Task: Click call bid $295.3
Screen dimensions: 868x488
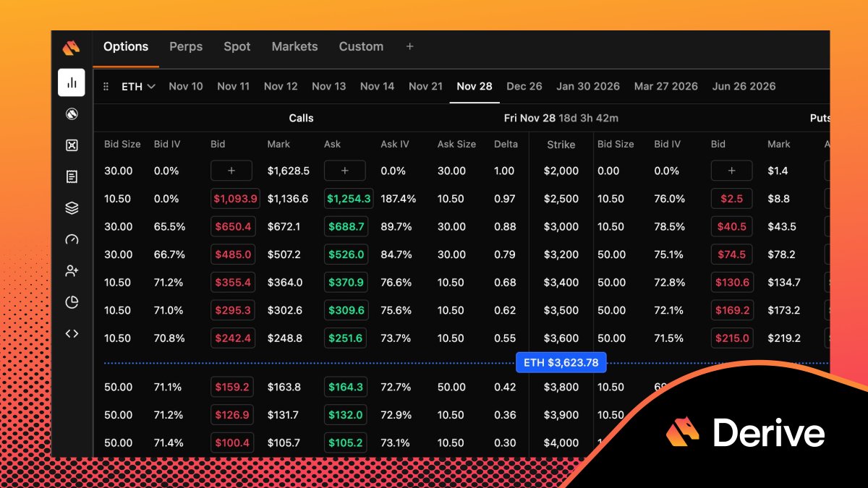Action: [232, 310]
